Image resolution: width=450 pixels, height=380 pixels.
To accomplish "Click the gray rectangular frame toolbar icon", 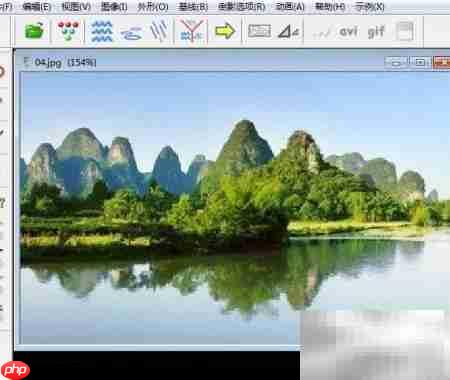I will pos(259,32).
